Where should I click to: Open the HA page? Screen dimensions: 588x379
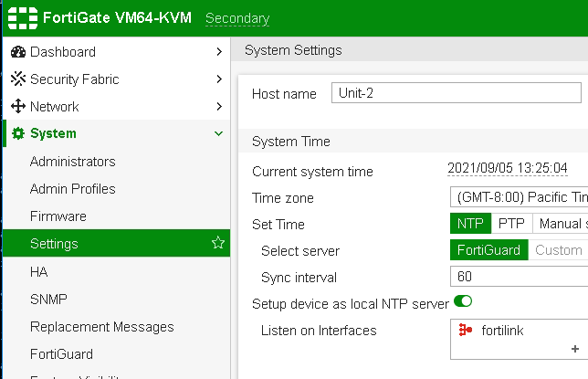(x=38, y=271)
